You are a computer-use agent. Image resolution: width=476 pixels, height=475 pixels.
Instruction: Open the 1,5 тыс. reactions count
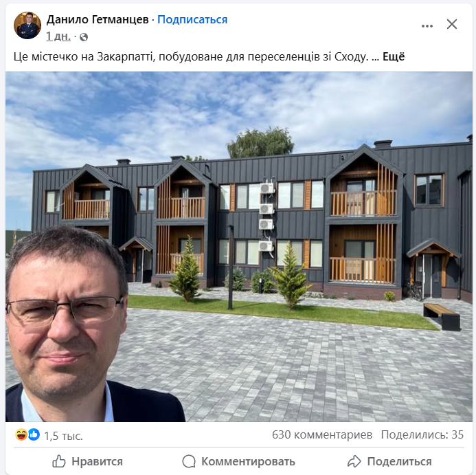tap(63, 436)
